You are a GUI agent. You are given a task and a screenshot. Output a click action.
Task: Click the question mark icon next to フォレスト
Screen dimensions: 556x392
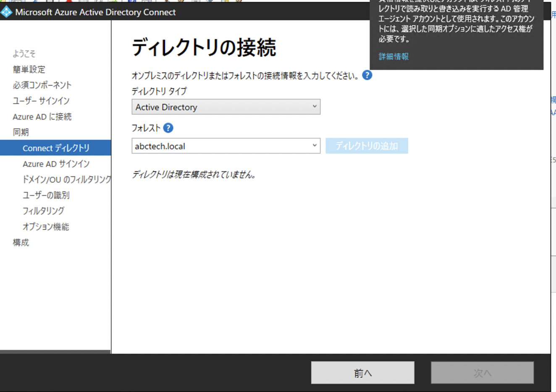[x=168, y=128]
